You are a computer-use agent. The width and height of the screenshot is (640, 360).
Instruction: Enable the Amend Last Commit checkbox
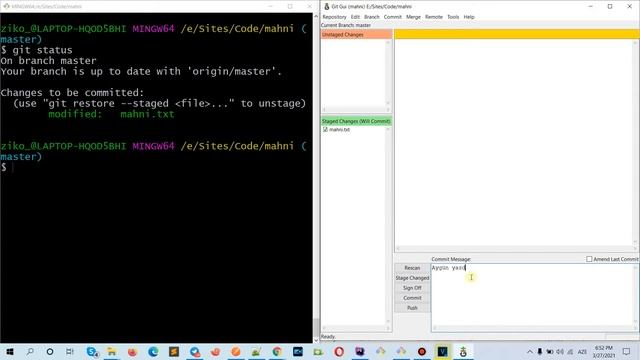point(589,259)
